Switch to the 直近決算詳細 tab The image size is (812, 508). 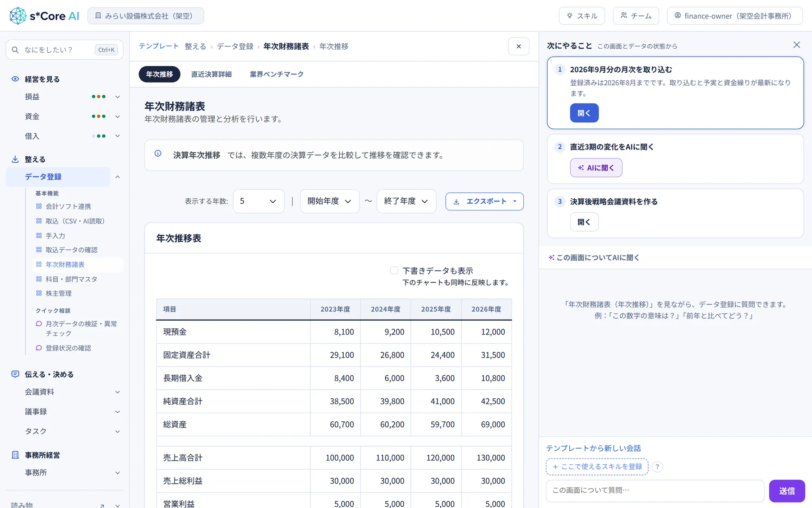pos(212,74)
